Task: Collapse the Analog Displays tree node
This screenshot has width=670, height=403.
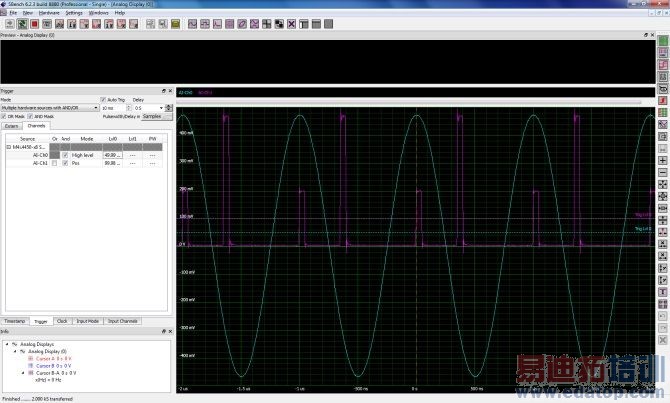Action: [6, 344]
